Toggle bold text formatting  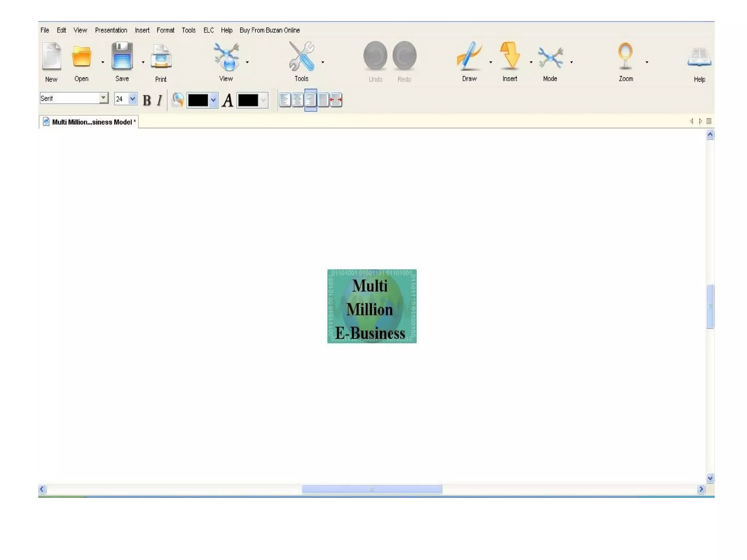[147, 100]
